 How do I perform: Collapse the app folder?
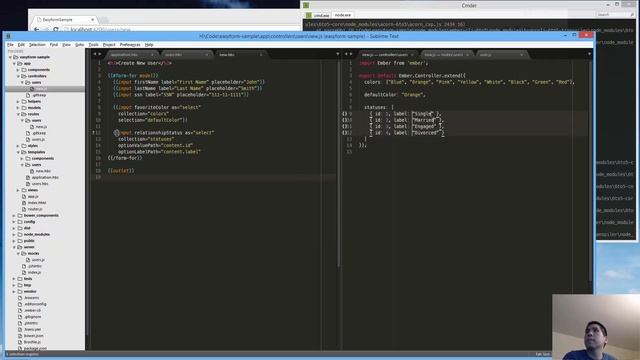14,64
